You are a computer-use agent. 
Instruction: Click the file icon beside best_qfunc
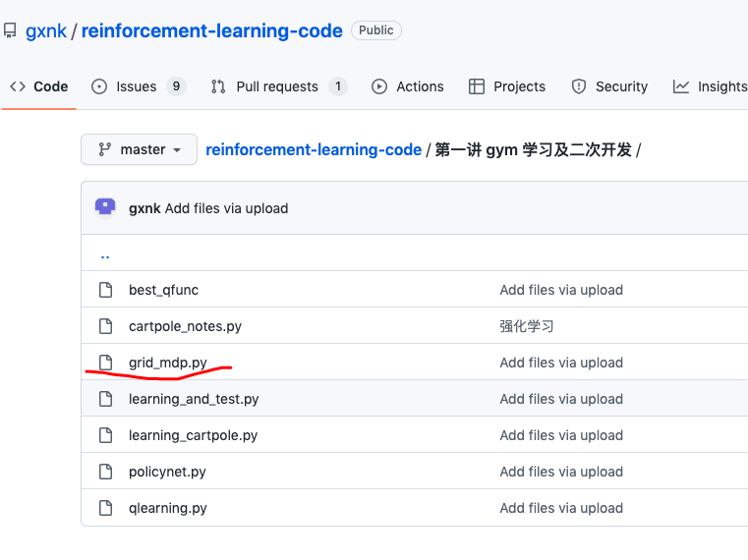click(105, 290)
